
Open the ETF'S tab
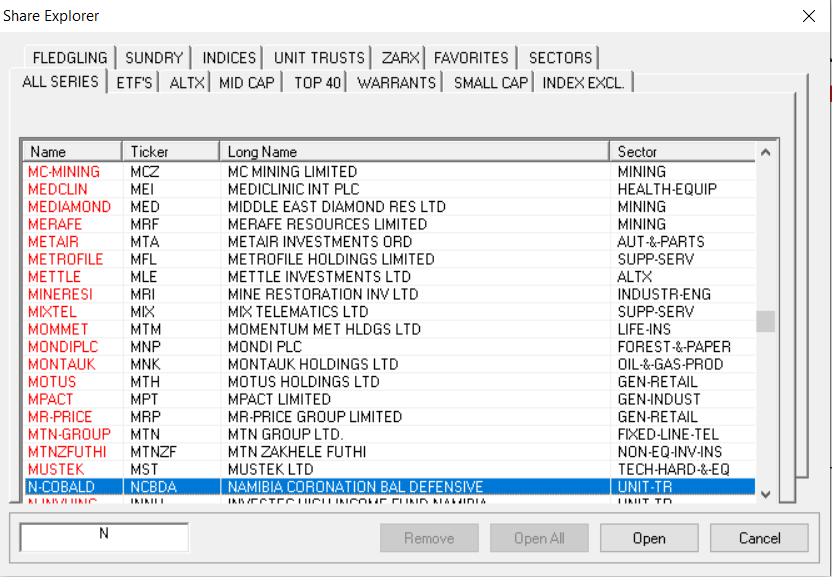[134, 83]
